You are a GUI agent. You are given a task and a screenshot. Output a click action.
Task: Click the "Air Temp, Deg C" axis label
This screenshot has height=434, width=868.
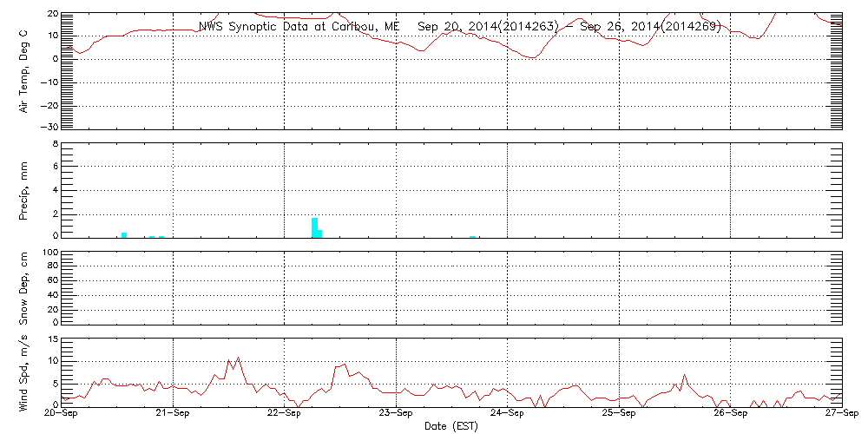(24, 71)
